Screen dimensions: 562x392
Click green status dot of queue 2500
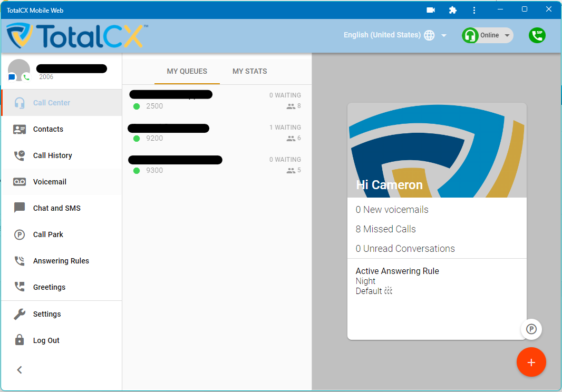137,106
